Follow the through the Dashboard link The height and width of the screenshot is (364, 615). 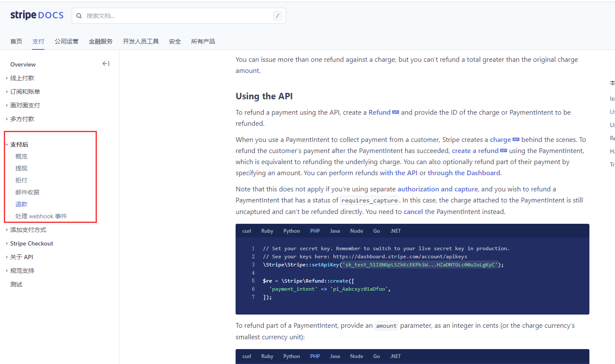coord(464,173)
